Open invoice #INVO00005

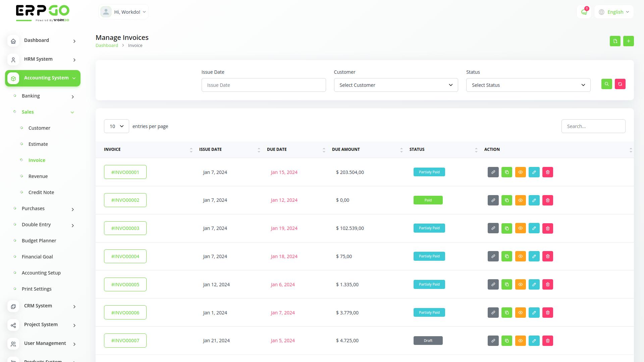[125, 284]
